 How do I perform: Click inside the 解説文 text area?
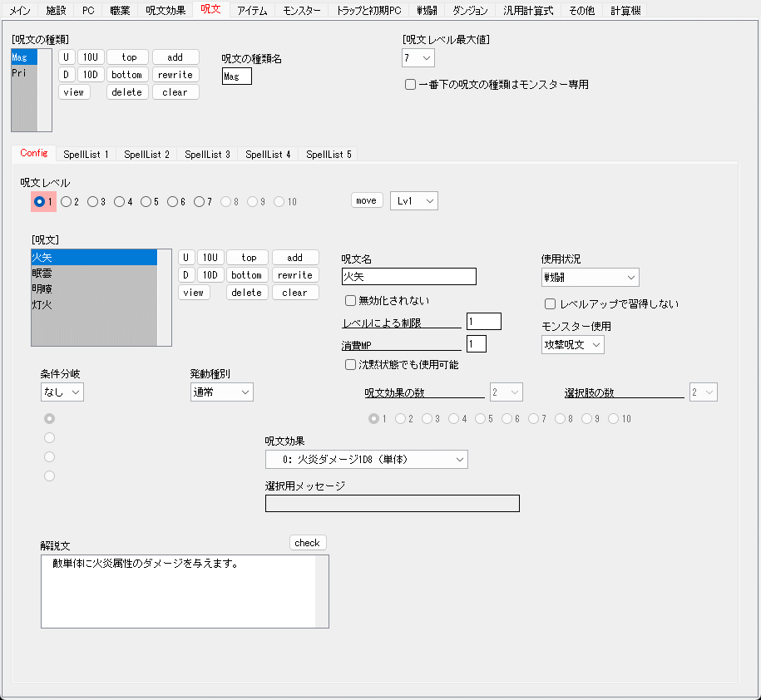tap(179, 591)
